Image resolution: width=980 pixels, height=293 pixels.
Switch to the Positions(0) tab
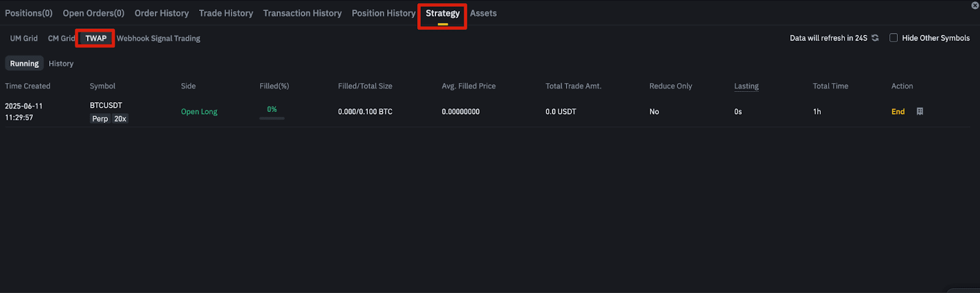click(x=29, y=13)
